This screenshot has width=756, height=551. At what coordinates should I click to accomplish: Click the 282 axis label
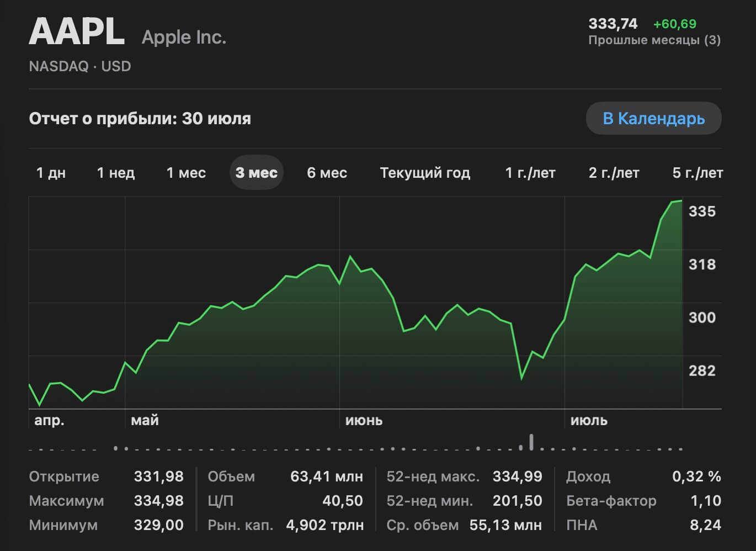click(702, 370)
